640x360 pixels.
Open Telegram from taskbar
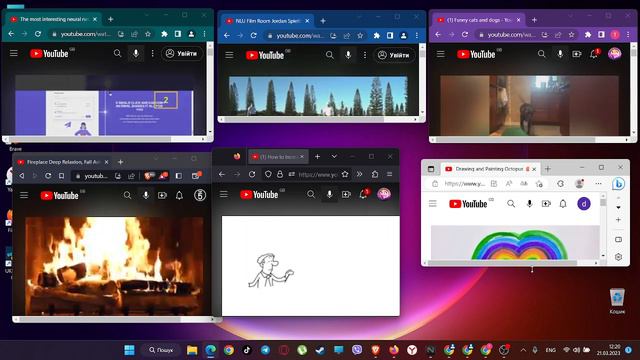(x=265, y=350)
